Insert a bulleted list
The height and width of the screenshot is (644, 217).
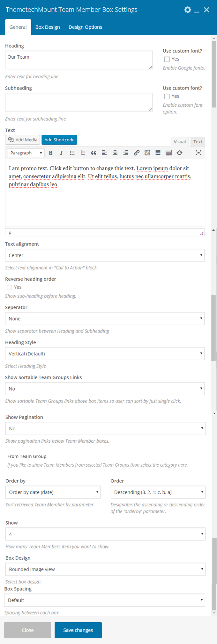coord(72,153)
